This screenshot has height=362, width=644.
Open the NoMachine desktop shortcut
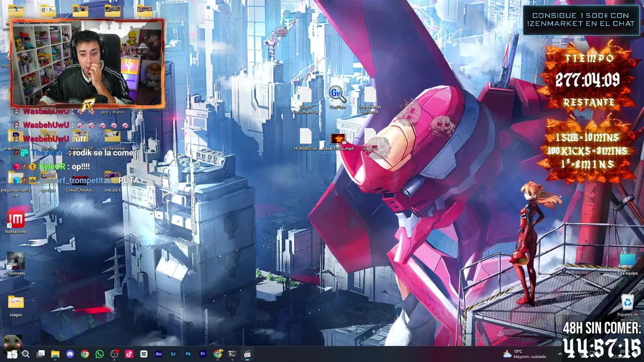(x=16, y=222)
